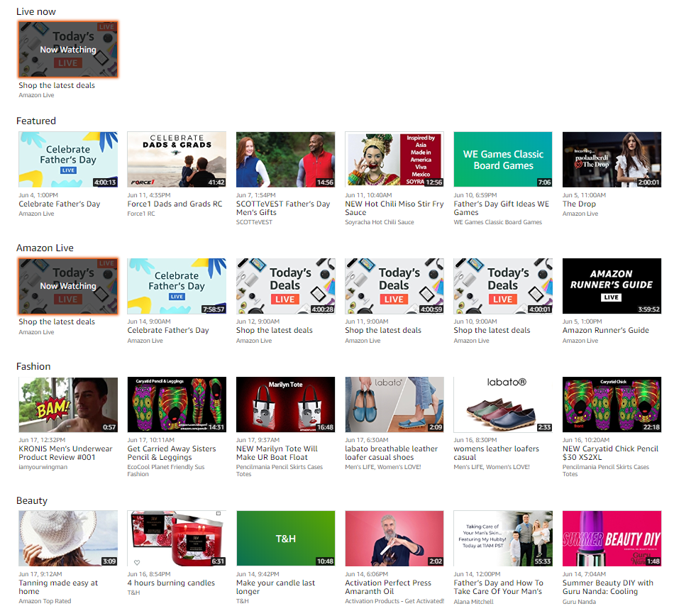Viewport: 696px width, 616px height.
Task: Open the white sun hat tanning thumbnail
Action: pyautogui.click(x=68, y=538)
